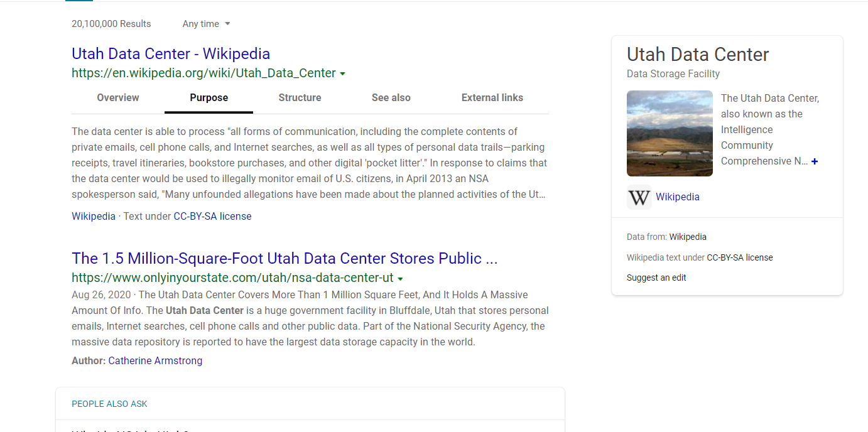The height and width of the screenshot is (432, 868).
Task: Open Utah Data Center - Wikipedia result
Action: point(171,54)
